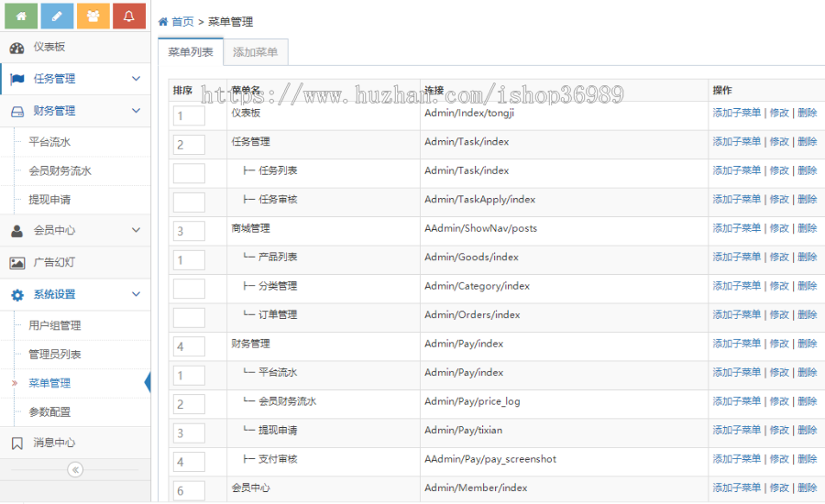Viewport: 825px width, 504px height.
Task: Collapse sidebar with double-arrow button
Action: click(x=75, y=469)
